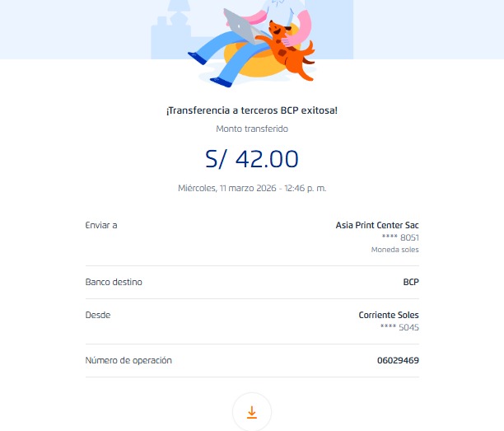Click the orange download receipt icon

pyautogui.click(x=252, y=412)
